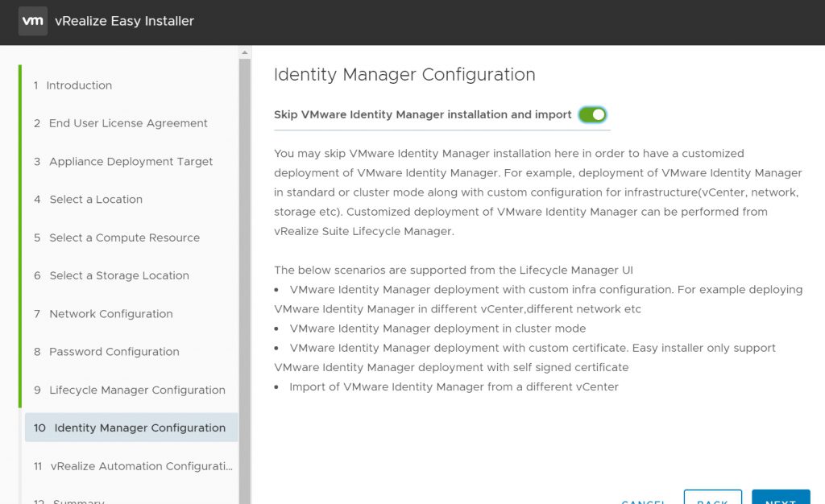
Task: Click the VMware vm logo icon
Action: [x=32, y=21]
